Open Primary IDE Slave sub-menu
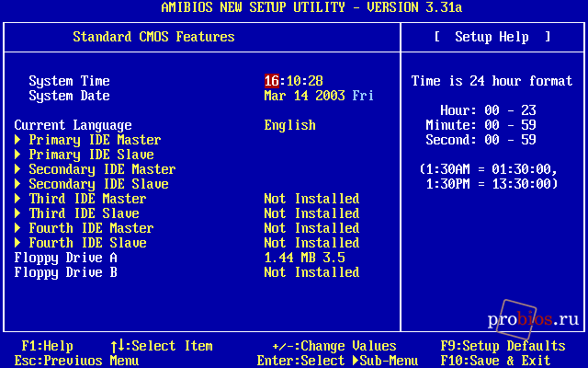The image size is (588, 368). point(92,155)
